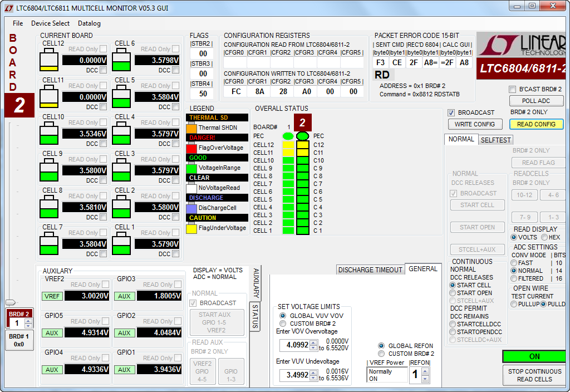This screenshot has width=570, height=392.
Task: Click the Board 1 PEC status indicator
Action: (288, 136)
